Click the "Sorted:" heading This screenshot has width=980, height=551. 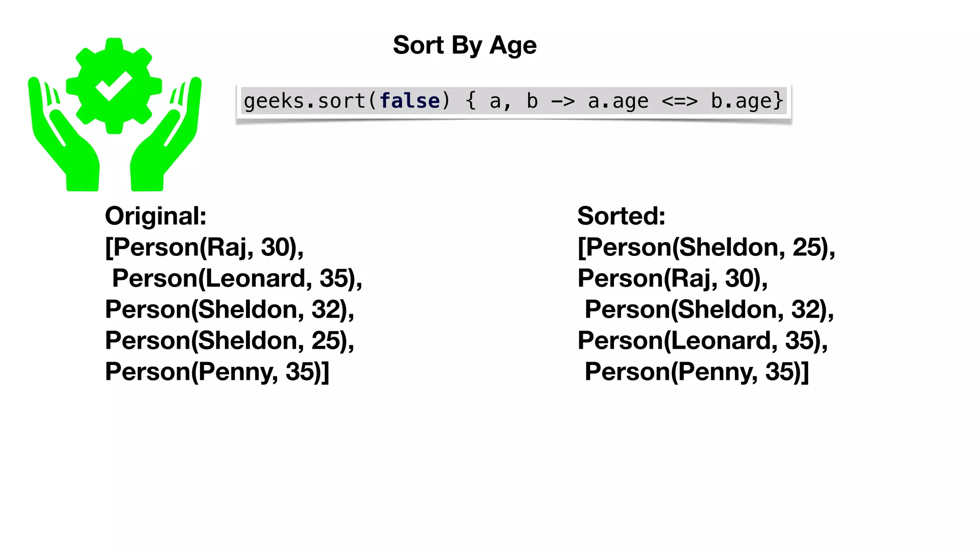click(621, 216)
